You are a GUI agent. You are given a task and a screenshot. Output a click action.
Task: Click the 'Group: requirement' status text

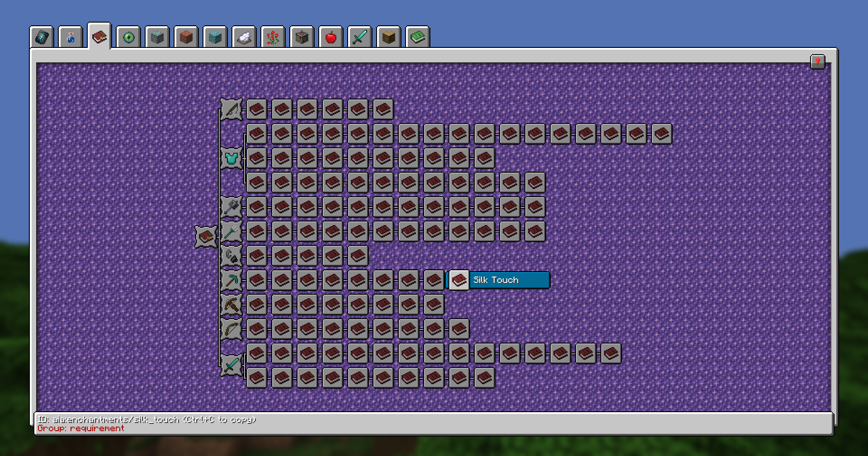(81, 428)
